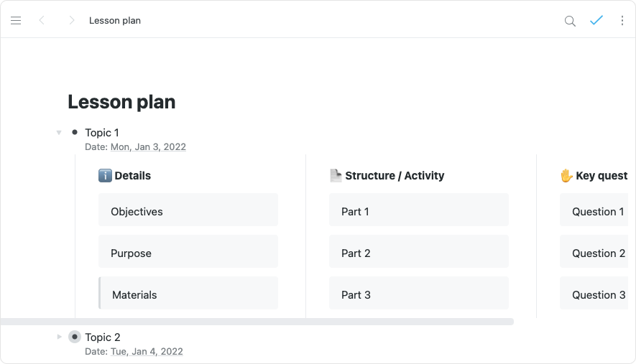The height and width of the screenshot is (364, 636).
Task: Click the Topic 2 bullet point
Action: [75, 337]
